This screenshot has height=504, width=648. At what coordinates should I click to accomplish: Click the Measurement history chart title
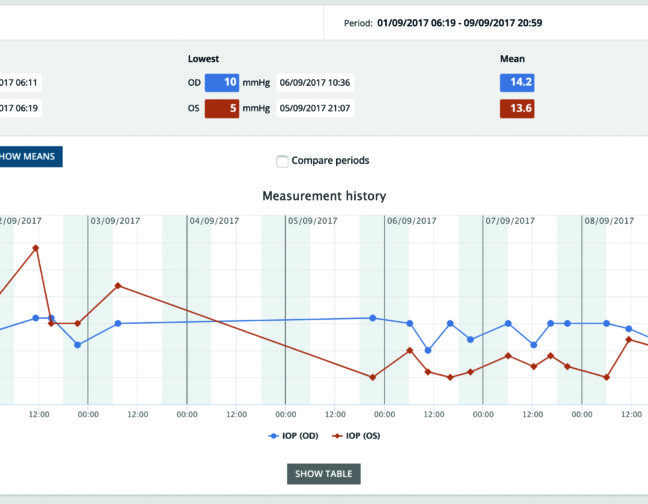click(x=324, y=196)
